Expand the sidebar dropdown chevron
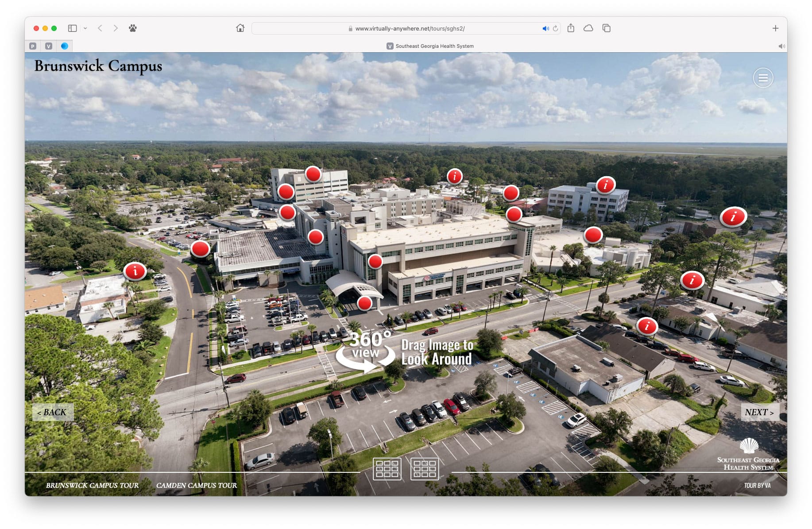Viewport: 812px width, 529px height. [85, 28]
